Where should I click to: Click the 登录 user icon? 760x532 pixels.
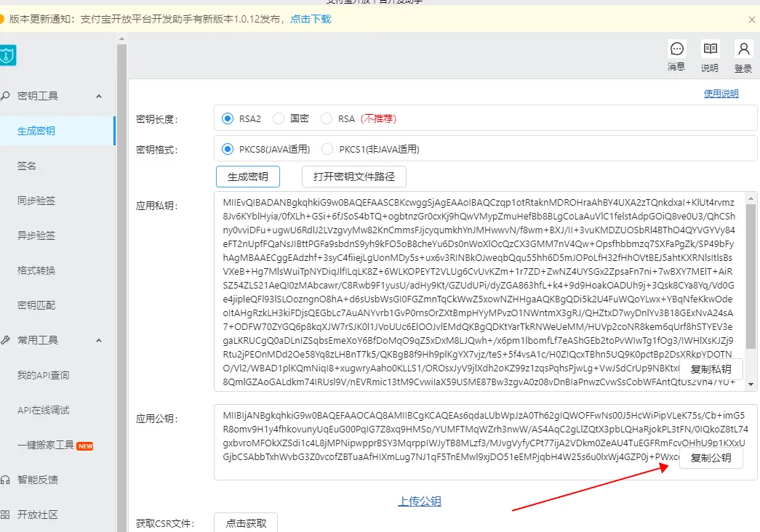743,49
